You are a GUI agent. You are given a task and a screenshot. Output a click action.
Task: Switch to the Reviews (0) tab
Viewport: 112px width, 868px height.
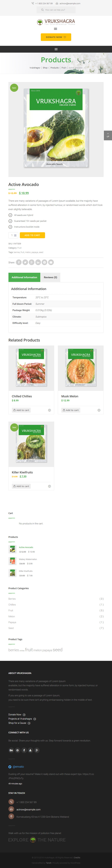50,277
